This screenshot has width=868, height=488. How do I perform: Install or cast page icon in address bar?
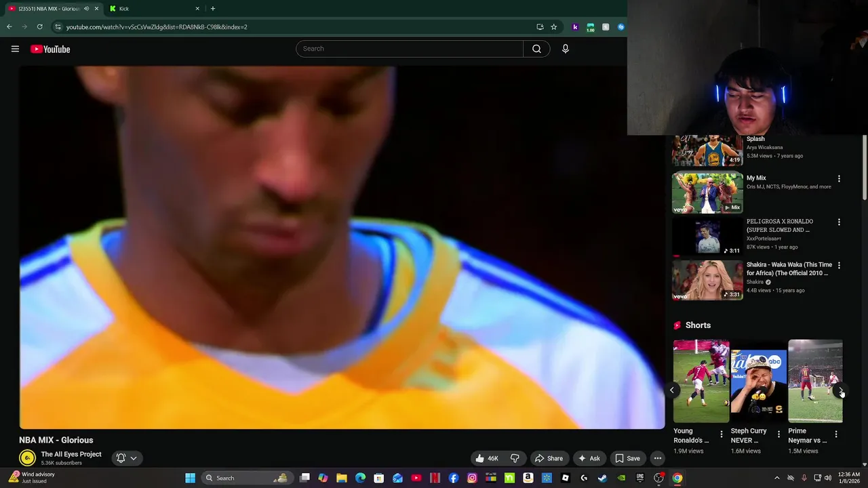(x=540, y=27)
